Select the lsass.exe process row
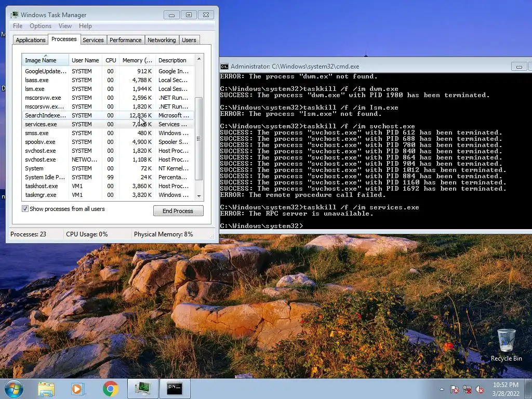The height and width of the screenshot is (399, 532). click(x=108, y=80)
